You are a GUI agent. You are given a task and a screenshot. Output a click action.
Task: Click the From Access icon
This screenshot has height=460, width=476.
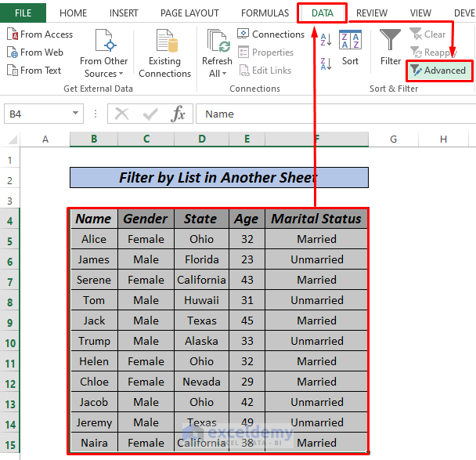[13, 34]
